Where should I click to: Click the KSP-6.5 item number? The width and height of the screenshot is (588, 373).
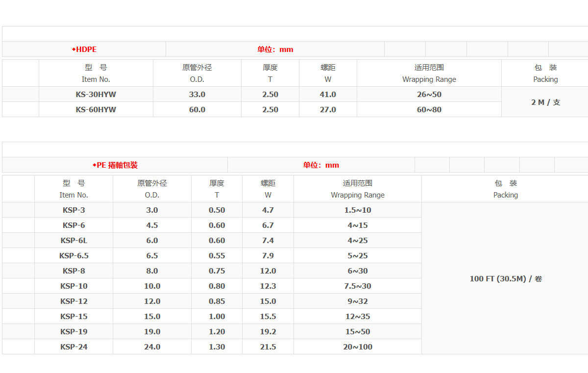pyautogui.click(x=74, y=256)
